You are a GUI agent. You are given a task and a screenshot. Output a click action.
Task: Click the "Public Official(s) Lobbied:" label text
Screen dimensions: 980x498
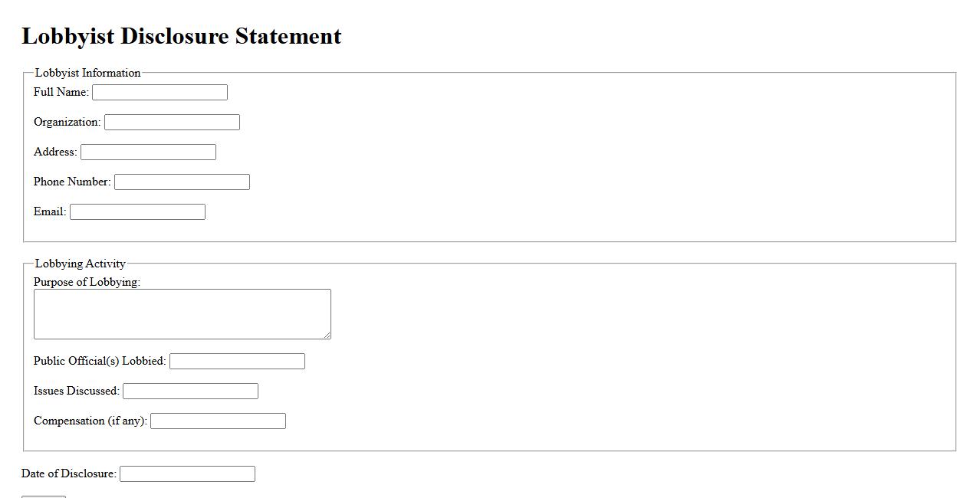(x=100, y=361)
